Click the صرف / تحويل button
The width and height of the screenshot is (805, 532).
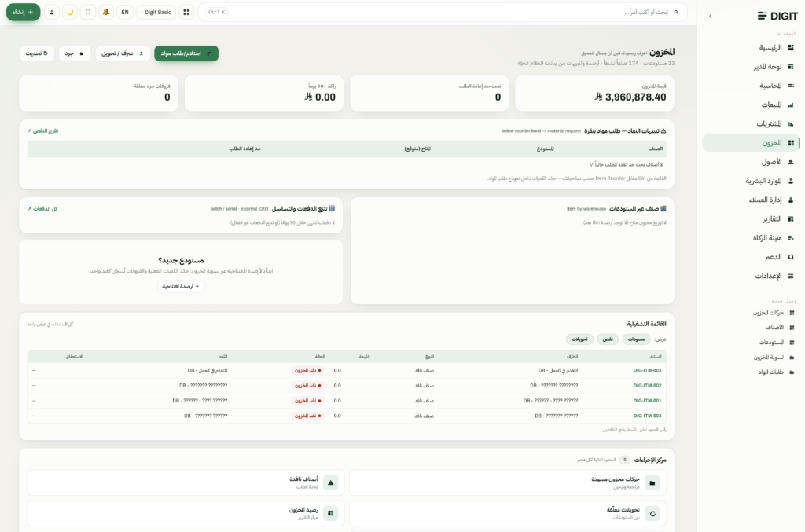pyautogui.click(x=123, y=53)
